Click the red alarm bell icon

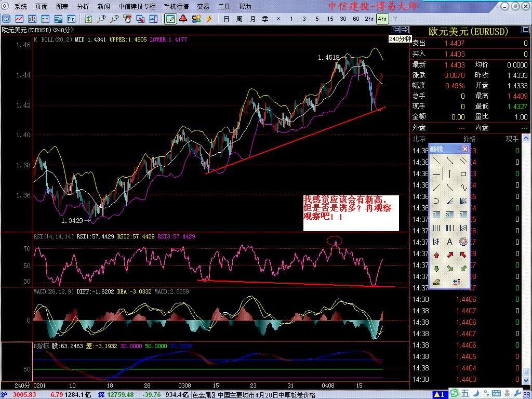[x=183, y=19]
